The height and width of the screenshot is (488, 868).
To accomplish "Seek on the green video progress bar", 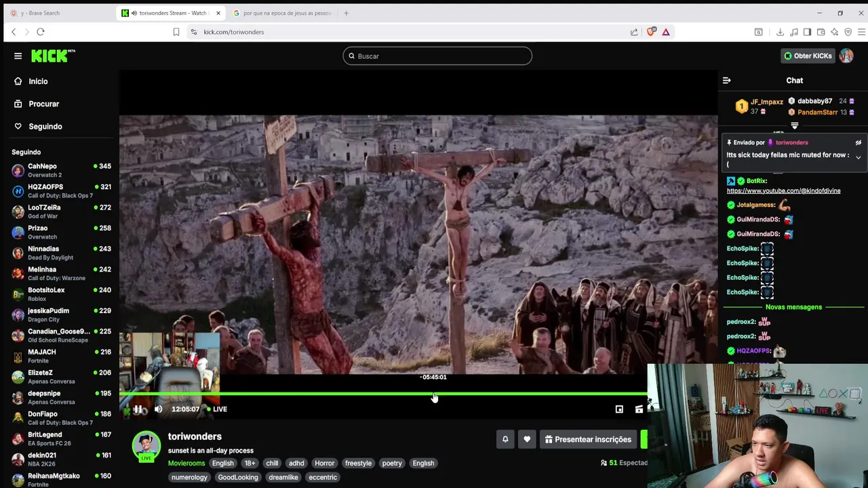I will coord(383,394).
